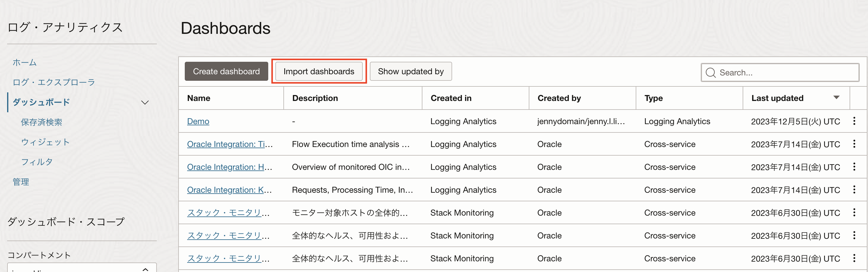Click Import dashboards button
The width and height of the screenshot is (868, 272).
[318, 71]
